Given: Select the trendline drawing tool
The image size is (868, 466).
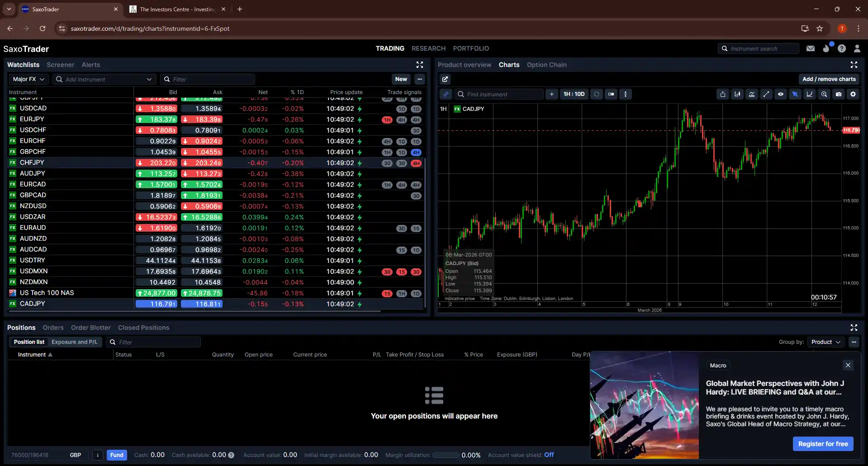Looking at the screenshot, I should click(x=766, y=94).
